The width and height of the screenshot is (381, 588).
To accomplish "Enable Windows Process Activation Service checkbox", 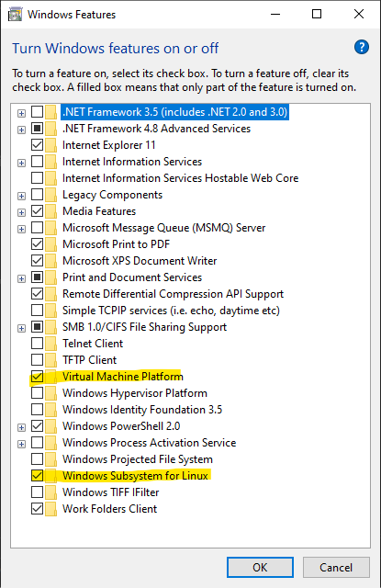I will pyautogui.click(x=37, y=443).
